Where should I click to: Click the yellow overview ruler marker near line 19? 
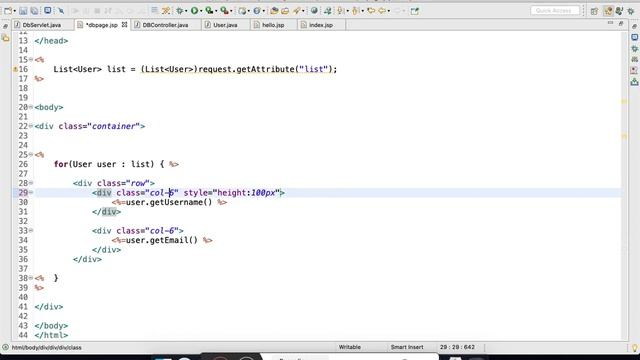pos(624,101)
